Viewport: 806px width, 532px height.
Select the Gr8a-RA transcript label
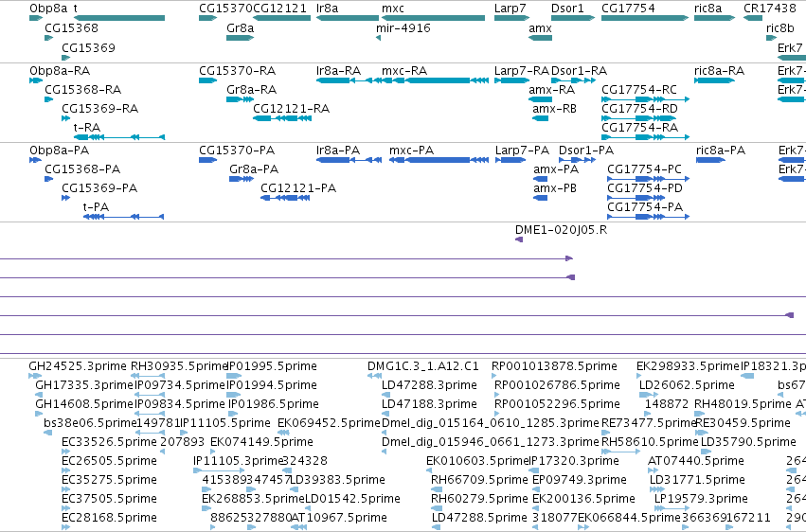[x=251, y=90]
